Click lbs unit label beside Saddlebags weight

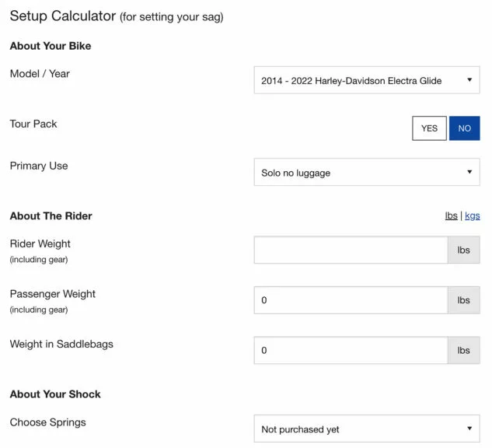[x=464, y=350]
